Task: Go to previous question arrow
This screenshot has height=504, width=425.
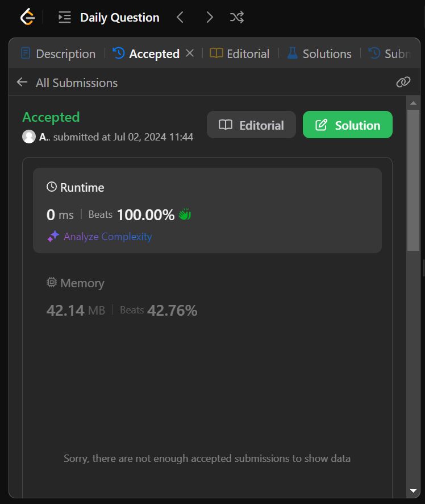Action: (x=180, y=18)
